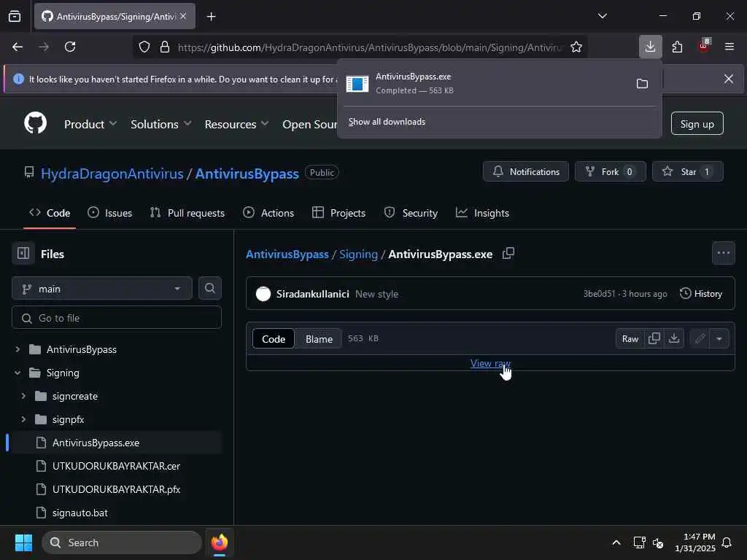Click Show all downloads

(x=387, y=122)
